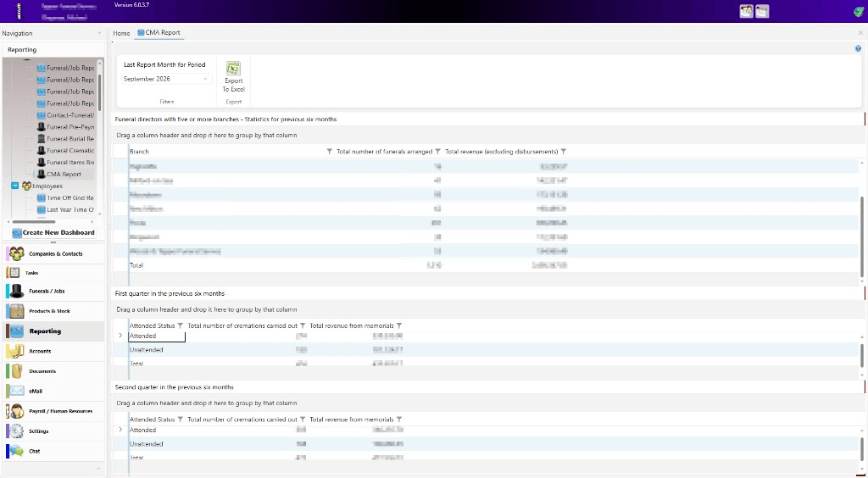The image size is (868, 478).
Task: Open the Funeral Burial Re report in tree
Action: pyautogui.click(x=66, y=139)
